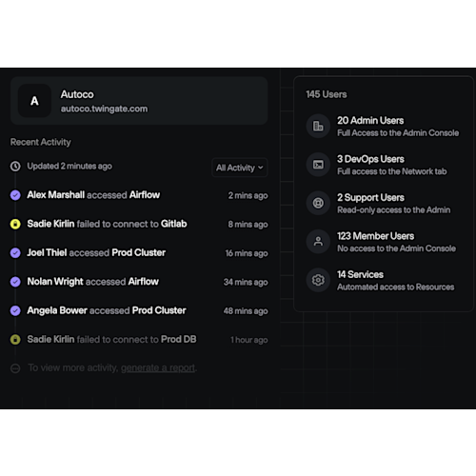Click the Autoco "A" avatar tile

coord(34,101)
